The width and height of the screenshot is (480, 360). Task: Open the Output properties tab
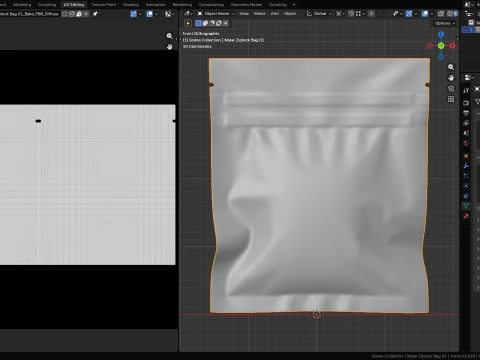click(x=466, y=113)
